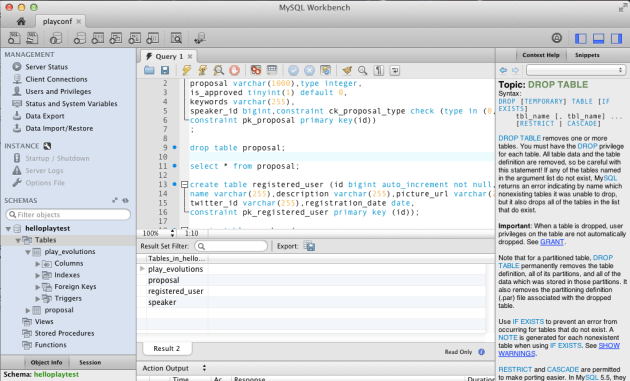The image size is (630, 381).
Task: Collapse the helloplaytest schema
Action: (8, 229)
